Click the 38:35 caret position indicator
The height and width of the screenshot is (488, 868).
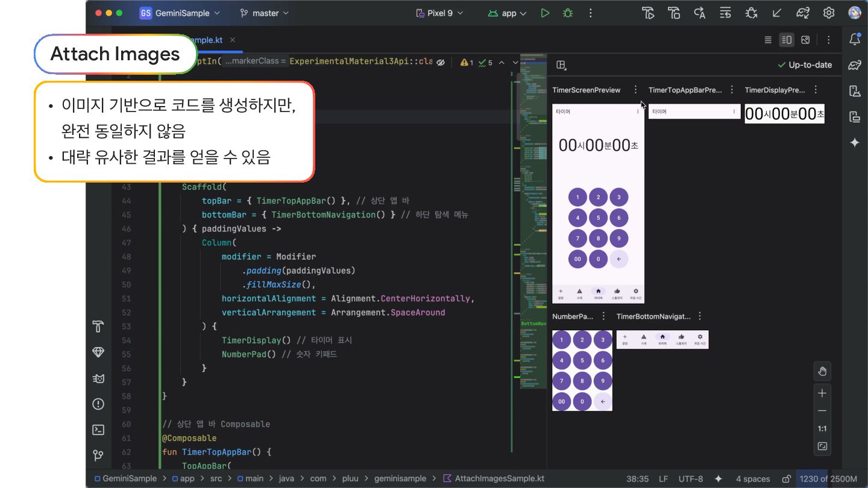(x=637, y=479)
